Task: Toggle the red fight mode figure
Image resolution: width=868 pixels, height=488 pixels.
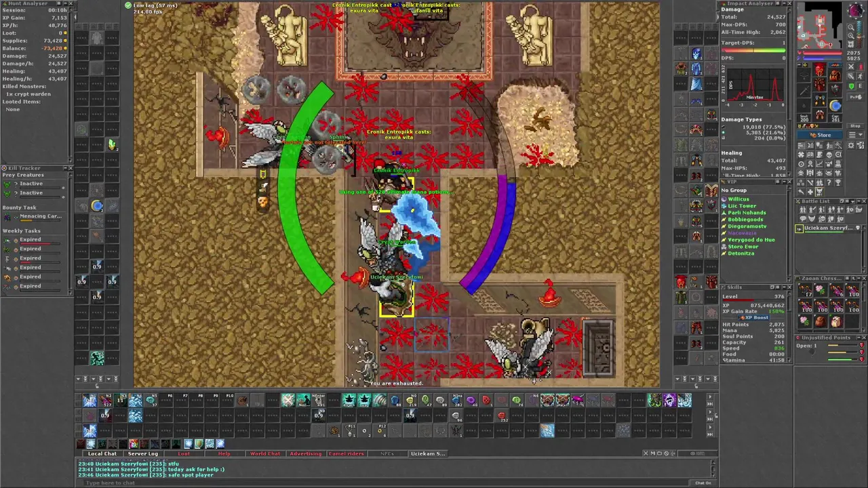Action: point(860,66)
